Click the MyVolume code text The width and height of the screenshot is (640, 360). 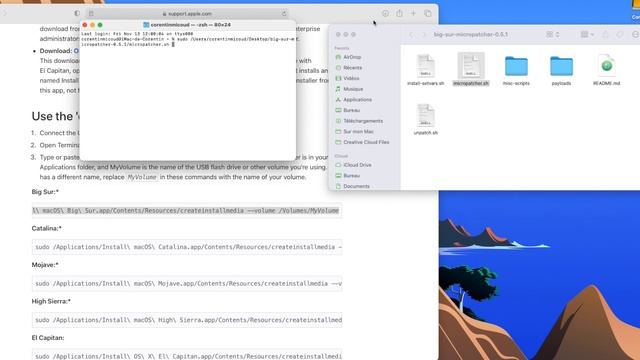click(142, 177)
